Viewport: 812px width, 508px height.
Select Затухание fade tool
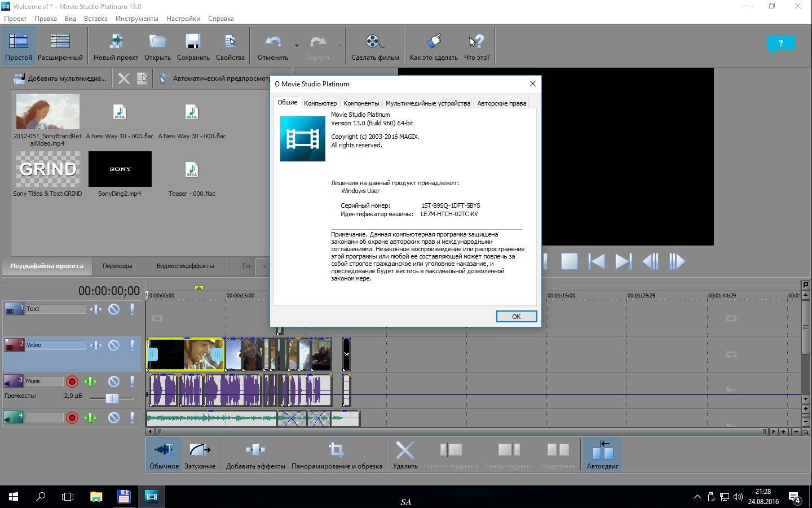pos(200,454)
